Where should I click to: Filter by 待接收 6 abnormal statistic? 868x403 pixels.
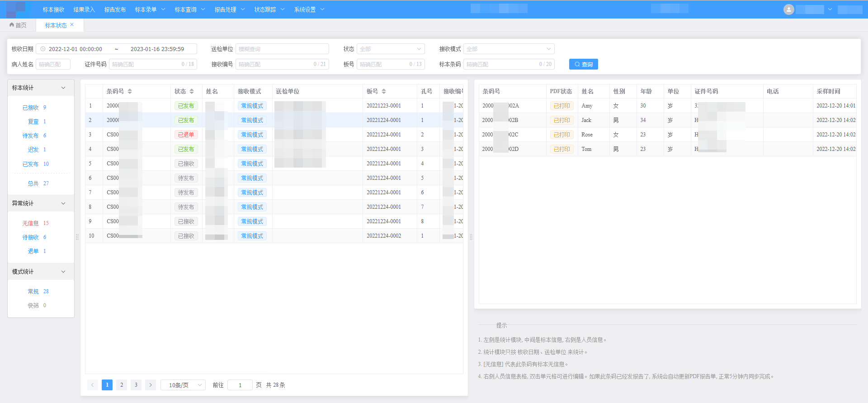click(34, 237)
